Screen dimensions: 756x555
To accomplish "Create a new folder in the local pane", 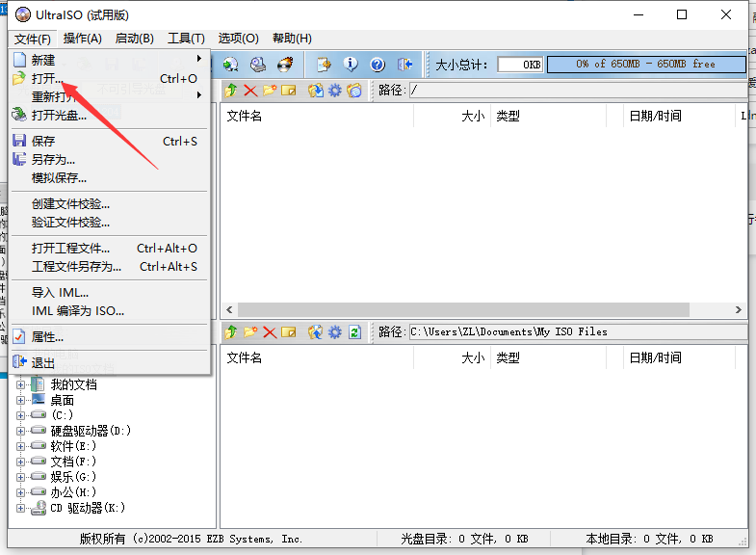I will click(250, 332).
